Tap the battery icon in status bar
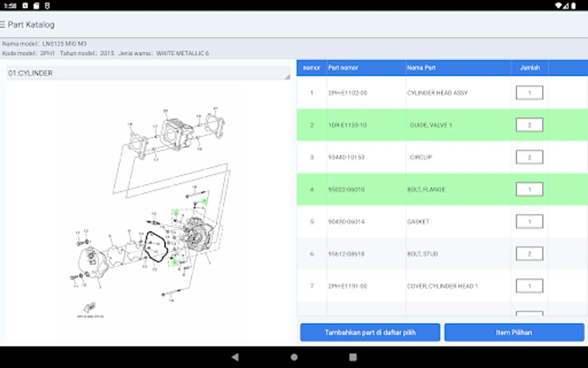588x368 pixels. click(x=573, y=6)
